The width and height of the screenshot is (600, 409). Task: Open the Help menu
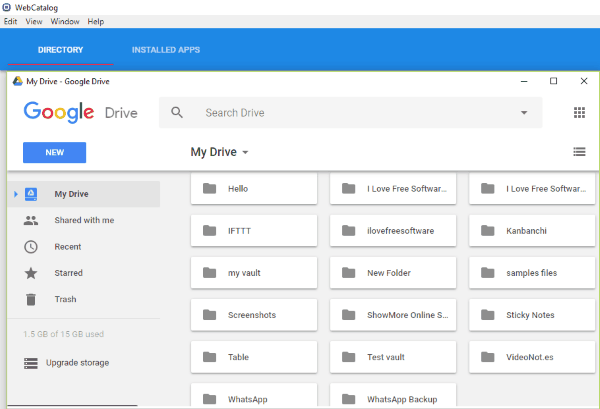click(x=96, y=21)
